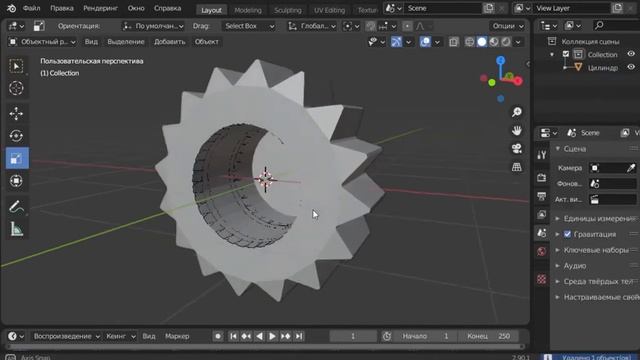This screenshot has width=640, height=360.
Task: Open the Рендеринг menu
Action: point(100,8)
